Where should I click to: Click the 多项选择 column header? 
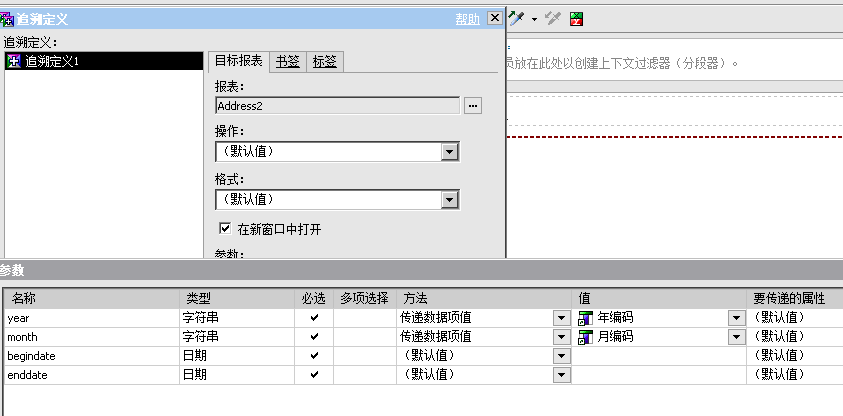click(365, 298)
